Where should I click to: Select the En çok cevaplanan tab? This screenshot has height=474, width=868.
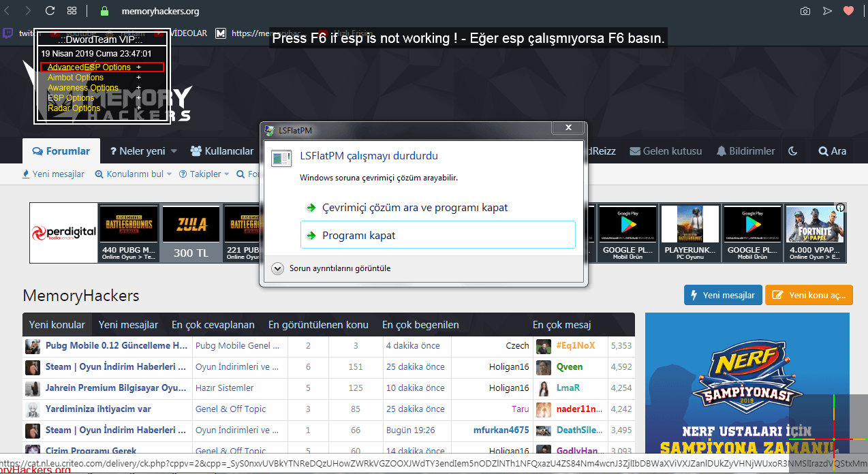click(x=213, y=325)
